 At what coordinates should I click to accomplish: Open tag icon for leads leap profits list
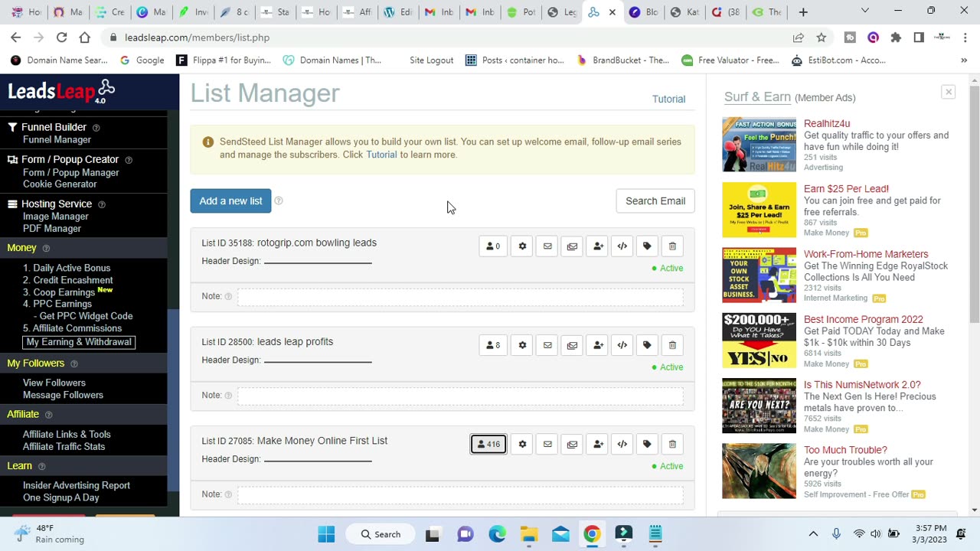tap(647, 345)
